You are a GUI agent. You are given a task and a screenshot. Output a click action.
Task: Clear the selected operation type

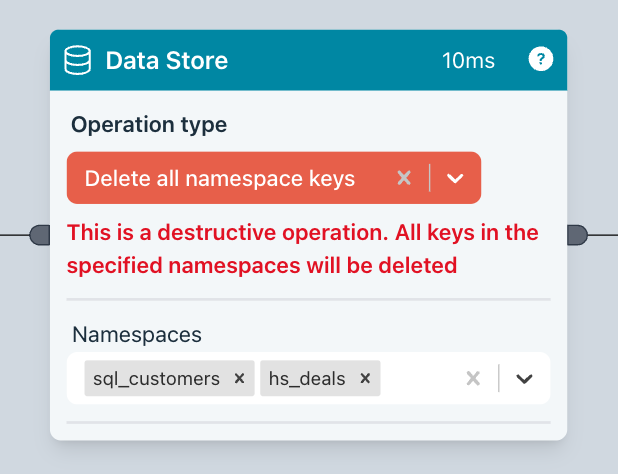point(404,178)
